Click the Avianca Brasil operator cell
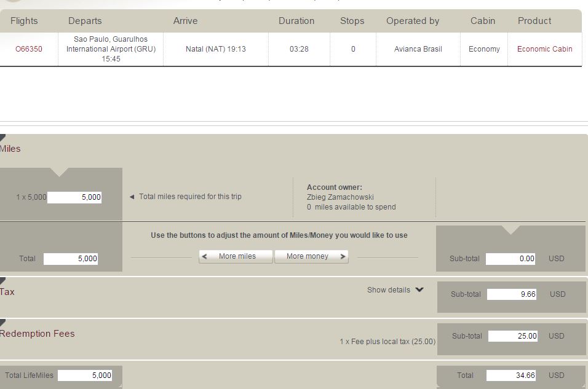The height and width of the screenshot is (389, 588). coord(418,49)
